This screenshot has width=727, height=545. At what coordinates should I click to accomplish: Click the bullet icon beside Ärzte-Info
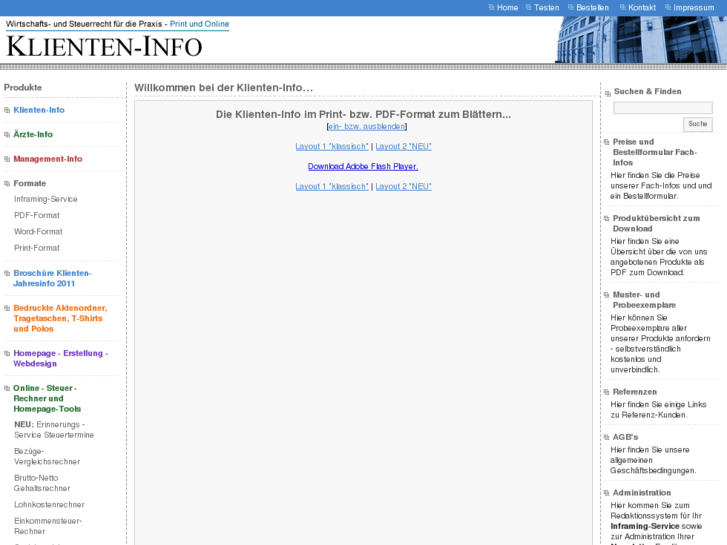(x=7, y=135)
